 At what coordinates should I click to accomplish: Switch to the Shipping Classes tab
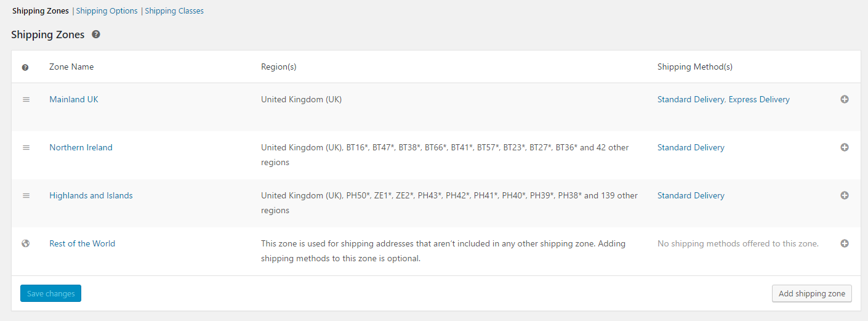coord(174,10)
